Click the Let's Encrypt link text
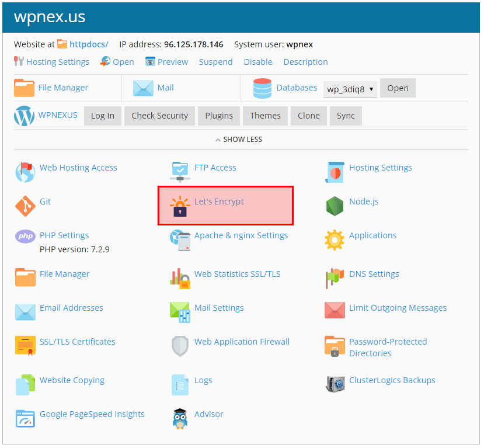This screenshot has width=484, height=448. (219, 202)
